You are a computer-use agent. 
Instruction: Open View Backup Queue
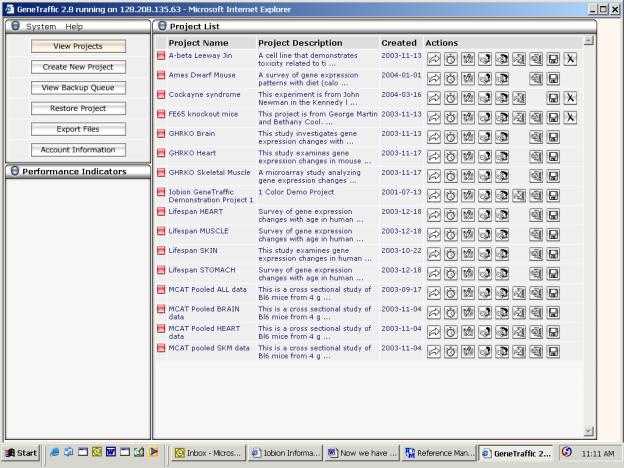pyautogui.click(x=78, y=88)
